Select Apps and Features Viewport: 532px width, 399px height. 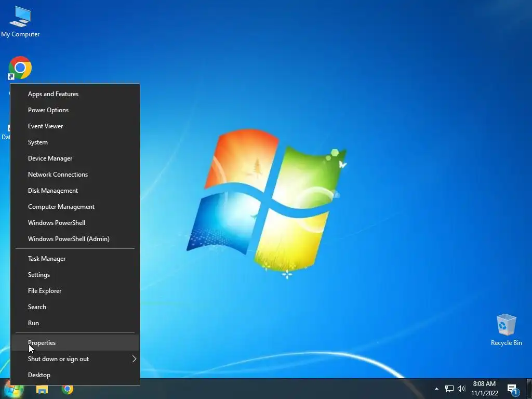click(75, 94)
